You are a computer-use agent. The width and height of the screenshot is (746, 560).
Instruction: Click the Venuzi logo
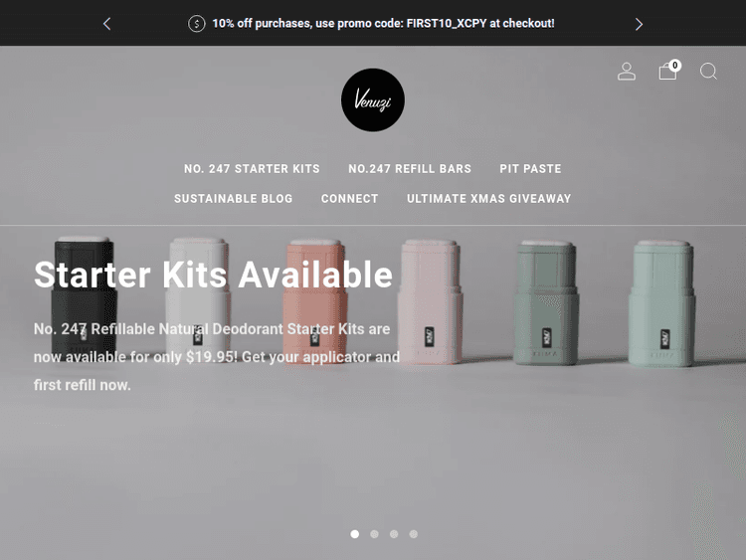373,99
